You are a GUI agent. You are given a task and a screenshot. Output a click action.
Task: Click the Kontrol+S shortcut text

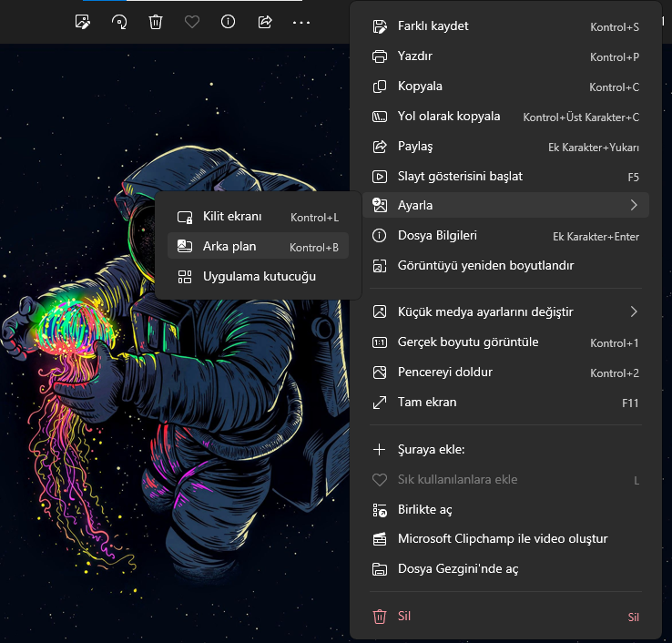[615, 27]
